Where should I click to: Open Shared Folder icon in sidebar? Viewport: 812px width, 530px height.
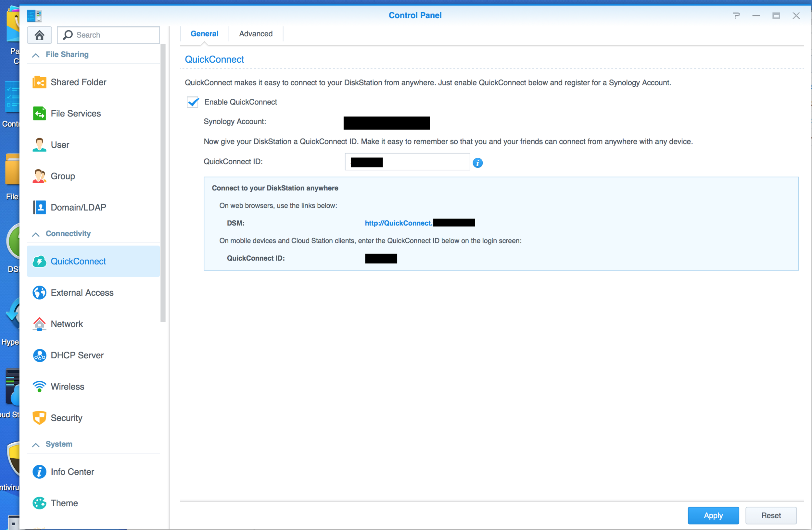point(39,82)
